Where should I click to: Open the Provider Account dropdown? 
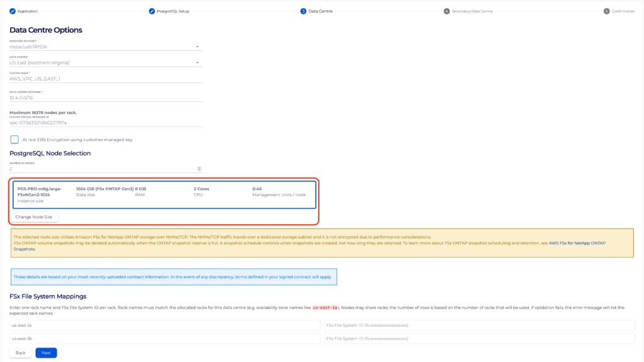106,47
